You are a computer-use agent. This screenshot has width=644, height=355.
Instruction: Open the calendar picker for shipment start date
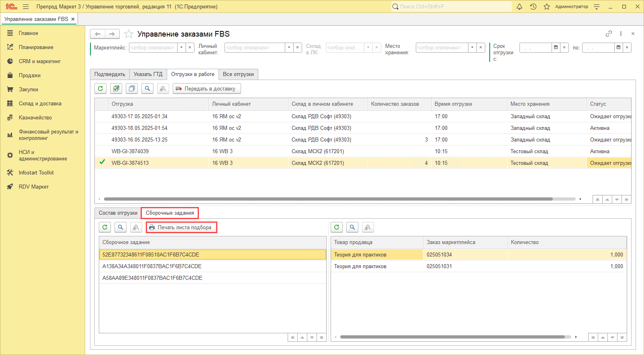(556, 47)
